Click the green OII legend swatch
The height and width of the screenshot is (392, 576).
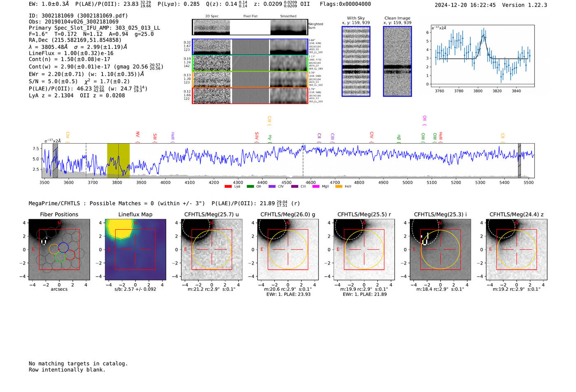pyautogui.click(x=250, y=187)
